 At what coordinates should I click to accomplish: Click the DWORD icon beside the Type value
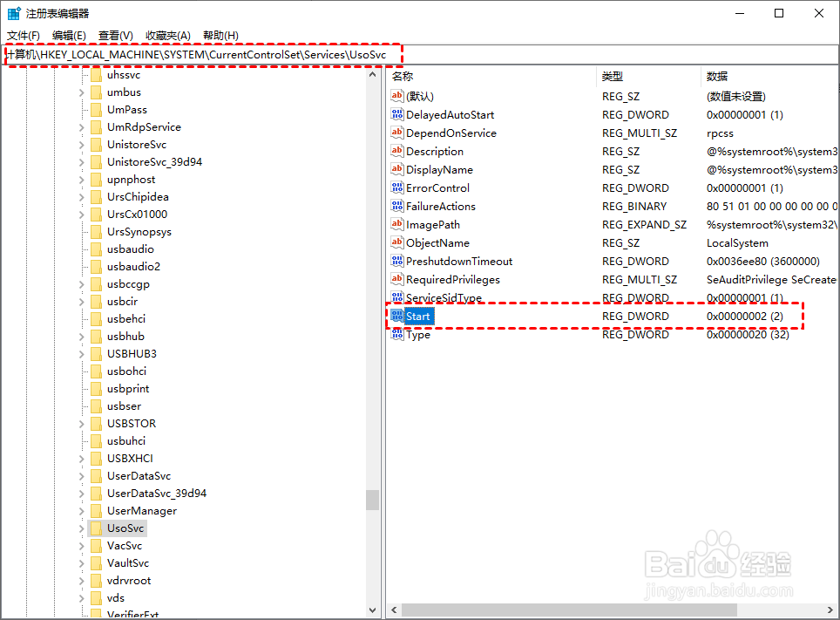coord(397,334)
